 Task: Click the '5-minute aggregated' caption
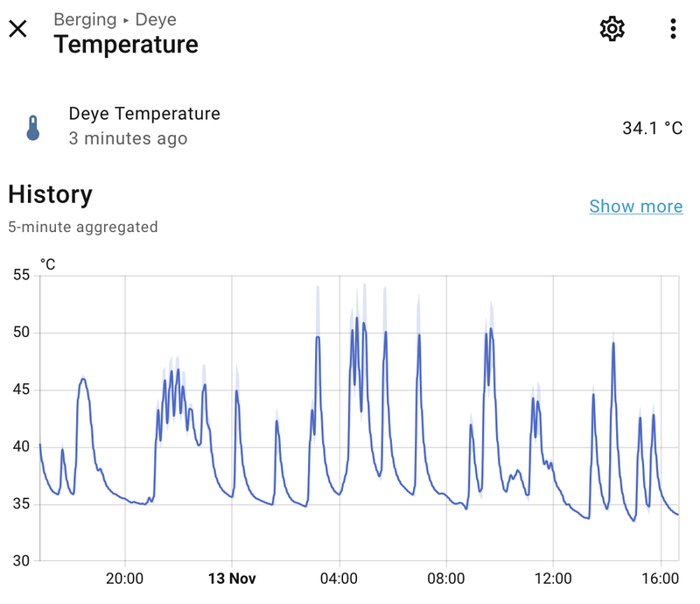coord(83,227)
